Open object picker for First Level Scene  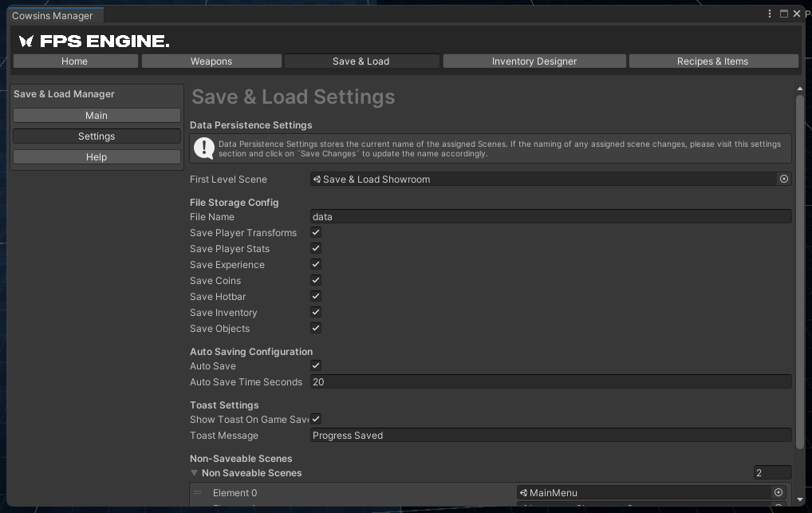point(784,180)
